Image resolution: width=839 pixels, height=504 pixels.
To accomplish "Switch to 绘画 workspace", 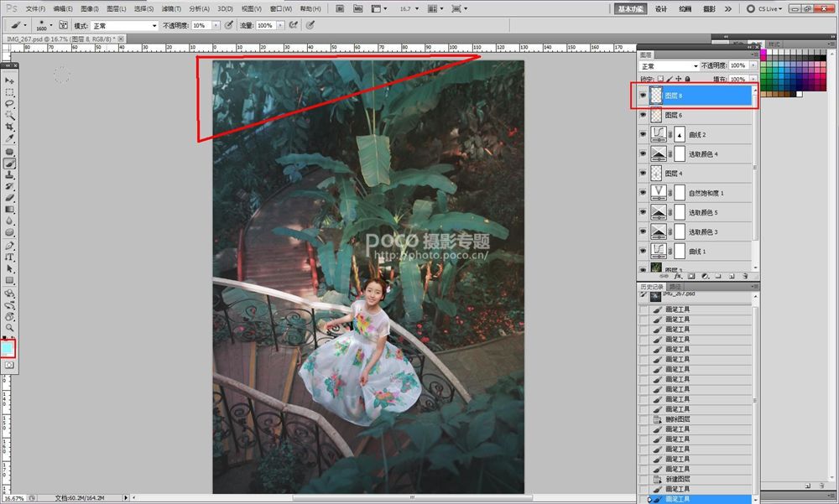I will click(685, 8).
